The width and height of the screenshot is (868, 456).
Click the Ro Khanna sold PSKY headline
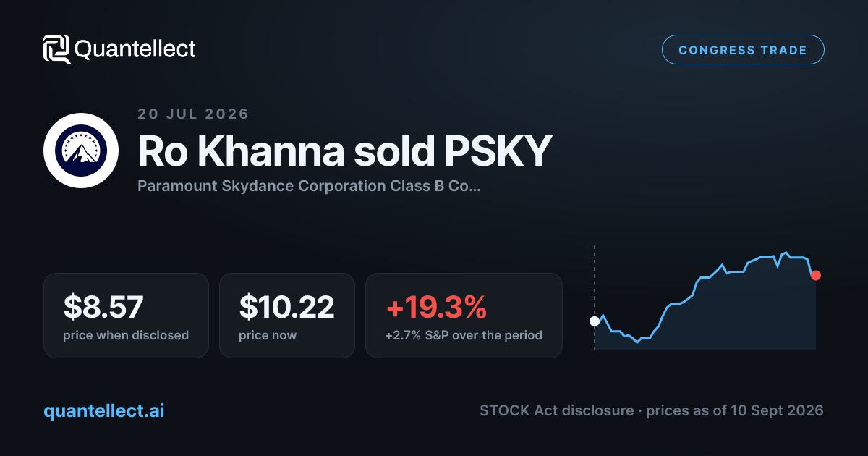click(x=344, y=151)
